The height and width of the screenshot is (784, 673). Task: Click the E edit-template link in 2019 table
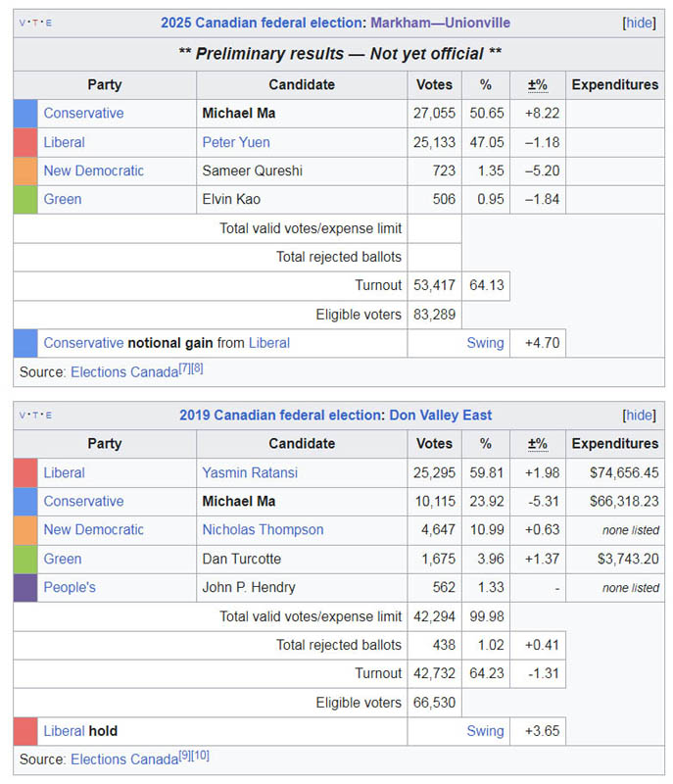(48, 416)
